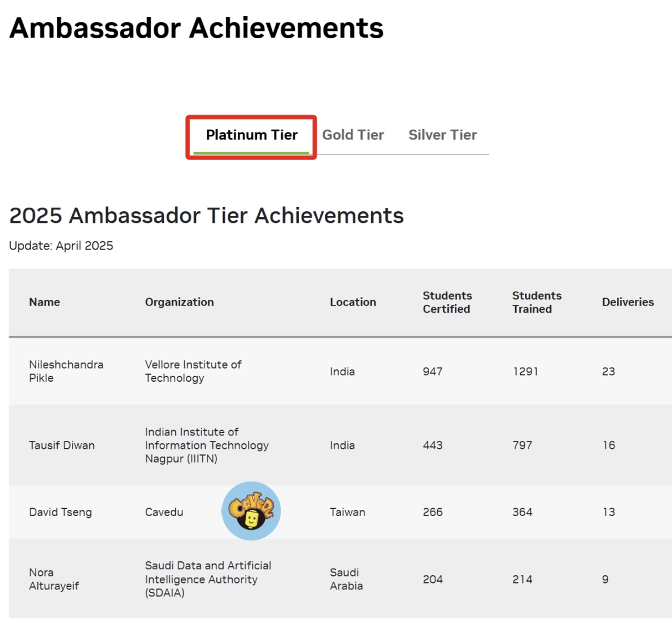Image resolution: width=672 pixels, height=618 pixels.
Task: Click Vellore Institute of Technology organization text
Action: (193, 371)
